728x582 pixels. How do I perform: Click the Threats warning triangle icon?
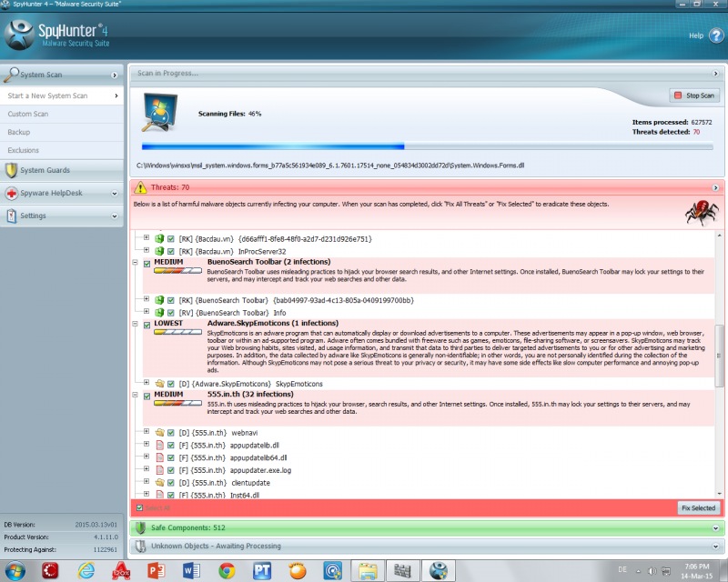[140, 187]
